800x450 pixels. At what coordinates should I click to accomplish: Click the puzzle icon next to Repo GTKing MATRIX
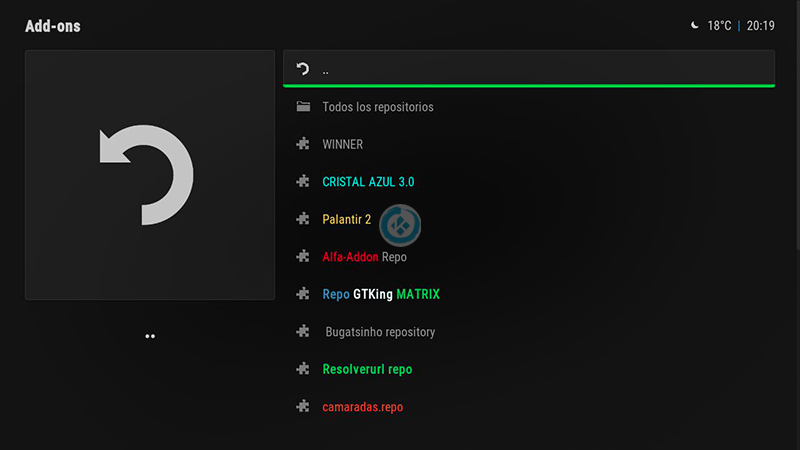tap(302, 294)
